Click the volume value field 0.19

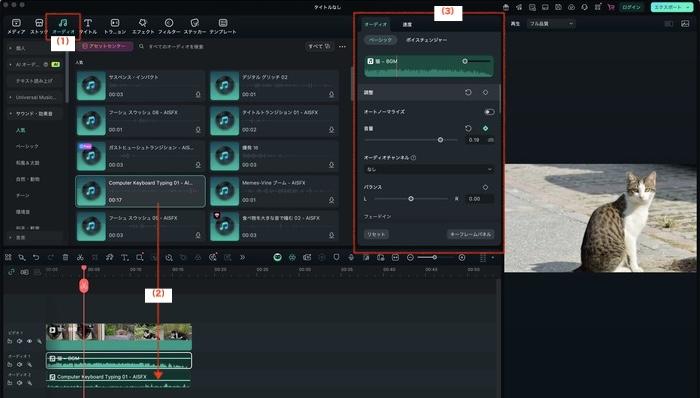(475, 140)
